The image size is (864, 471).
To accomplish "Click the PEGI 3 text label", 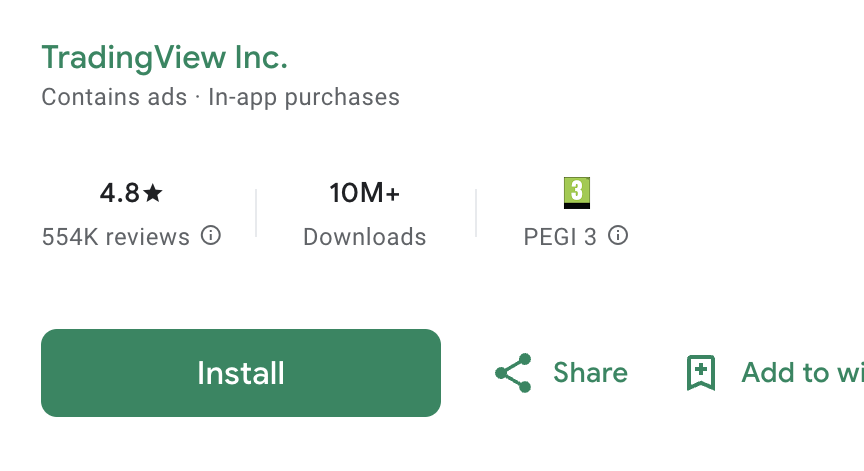I will pyautogui.click(x=560, y=237).
